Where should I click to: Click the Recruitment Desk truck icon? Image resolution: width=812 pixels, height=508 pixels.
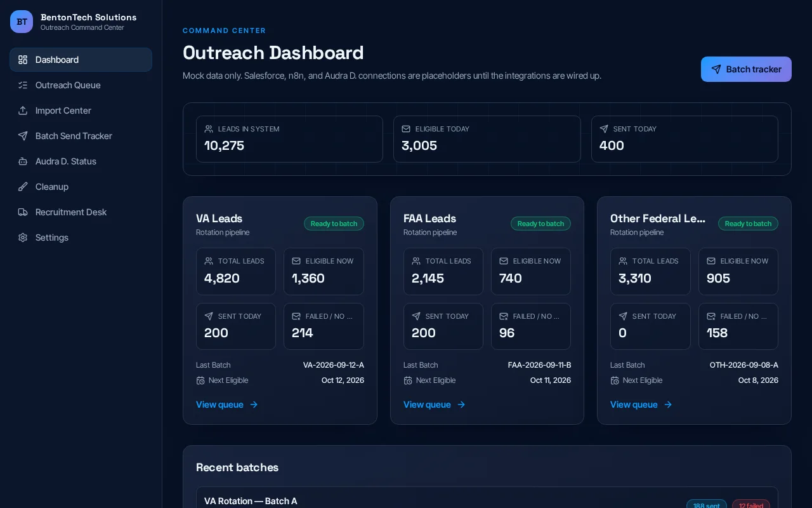tap(23, 212)
